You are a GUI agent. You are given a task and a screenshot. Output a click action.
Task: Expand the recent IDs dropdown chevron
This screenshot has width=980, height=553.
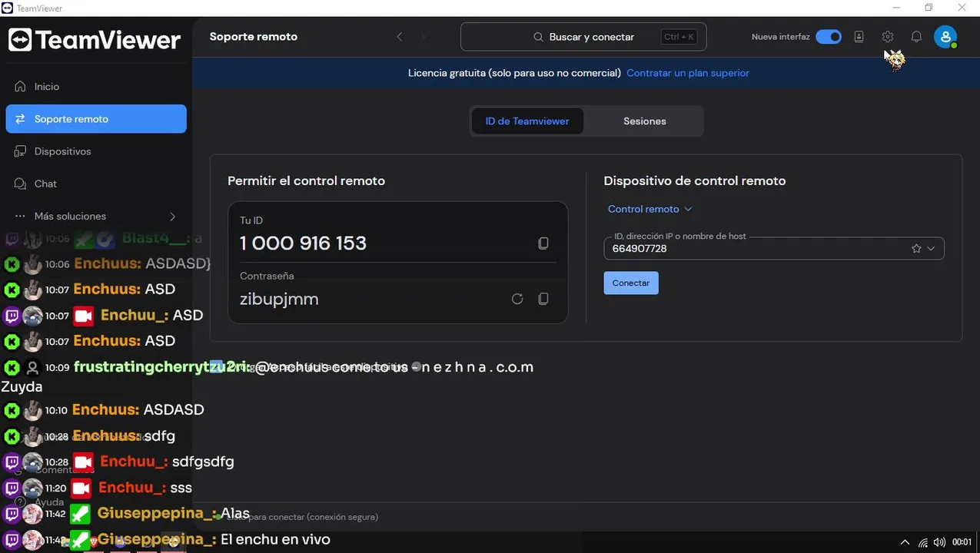click(932, 249)
